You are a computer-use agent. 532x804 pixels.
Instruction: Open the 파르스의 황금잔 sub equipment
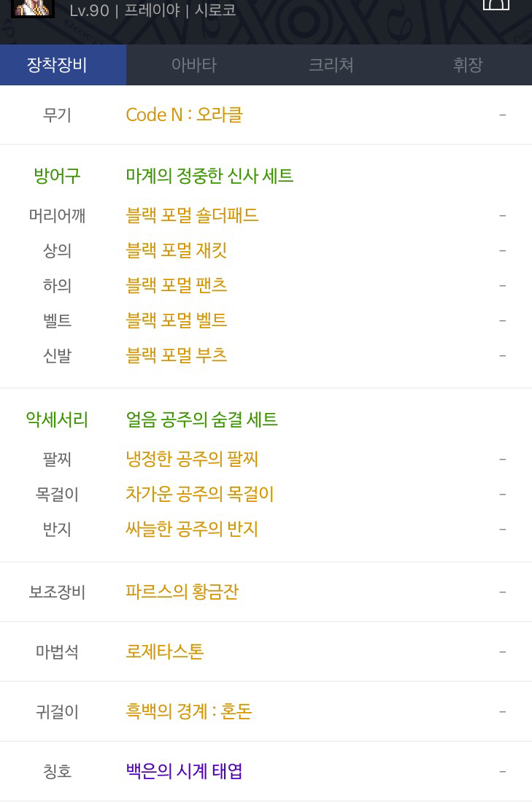(x=182, y=592)
